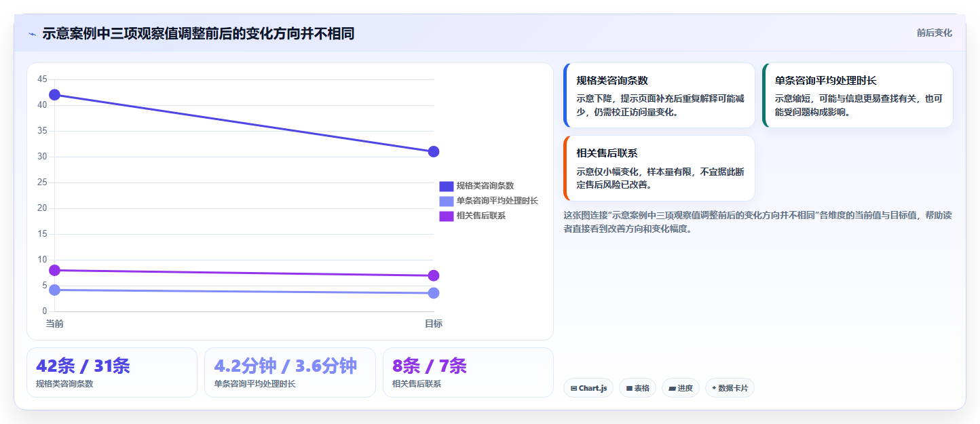
Task: Click the 目标 x-axis label
Action: pos(434,324)
